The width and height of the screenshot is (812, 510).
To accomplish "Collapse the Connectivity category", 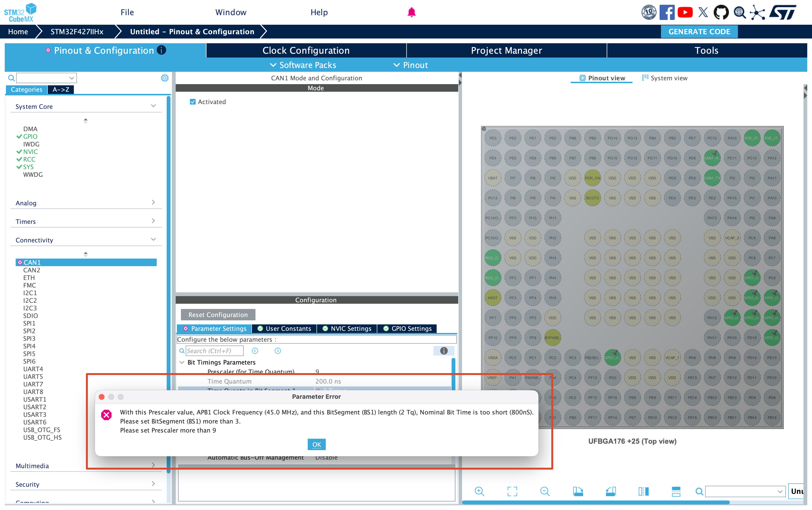I will pyautogui.click(x=153, y=240).
